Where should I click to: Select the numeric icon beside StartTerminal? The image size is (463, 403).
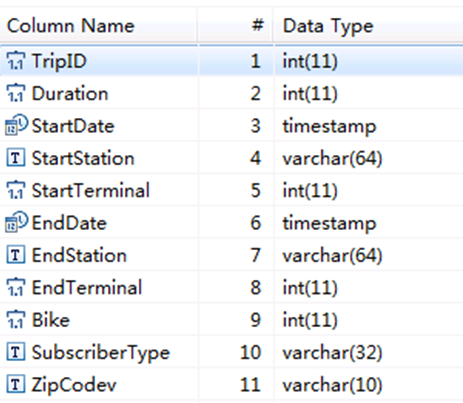[x=16, y=190]
